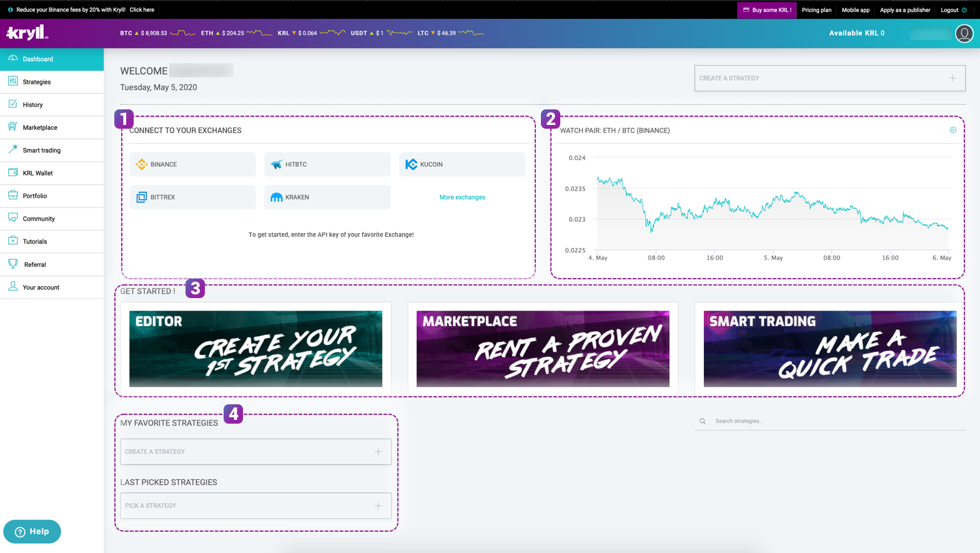980x553 pixels.
Task: Open Community menu item
Action: pos(52,219)
